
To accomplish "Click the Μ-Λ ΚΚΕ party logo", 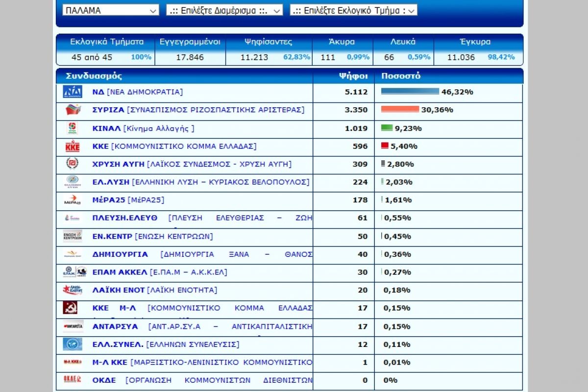I will click(x=73, y=362).
